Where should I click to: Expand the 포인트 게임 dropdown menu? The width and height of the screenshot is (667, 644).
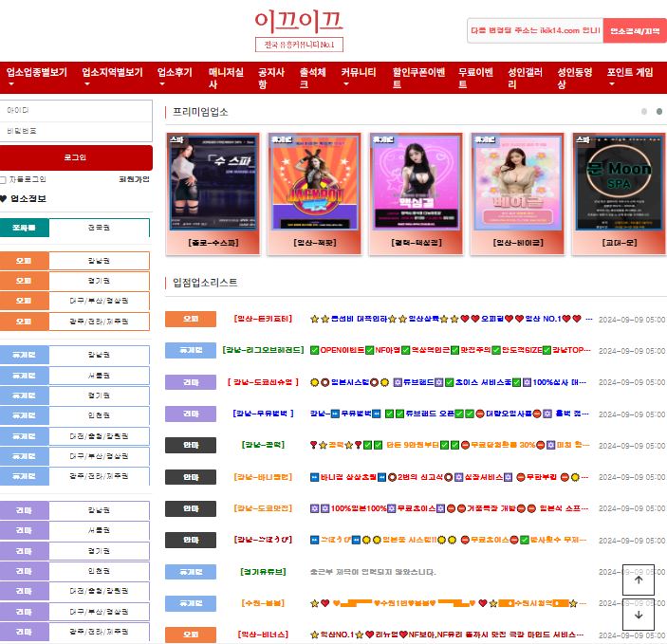[x=630, y=78]
